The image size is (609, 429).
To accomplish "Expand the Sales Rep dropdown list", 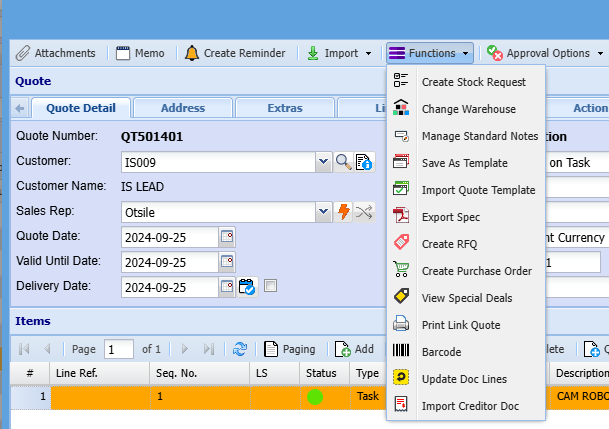I will tap(323, 211).
